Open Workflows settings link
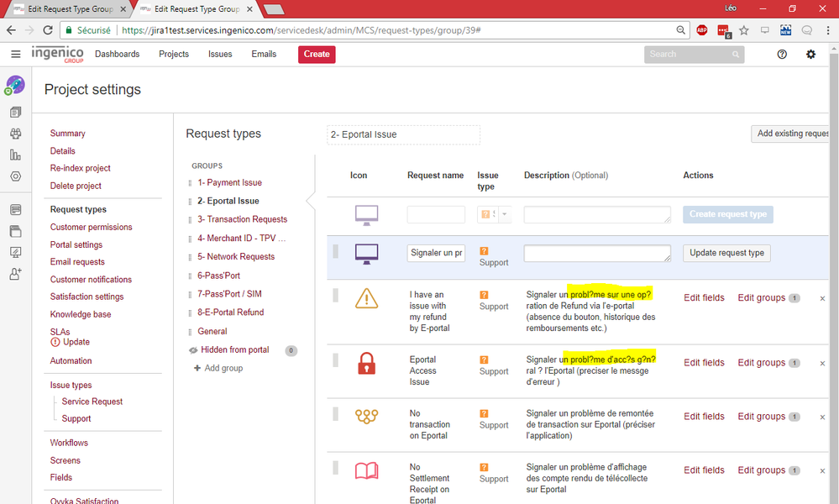The image size is (839, 504). tap(69, 443)
